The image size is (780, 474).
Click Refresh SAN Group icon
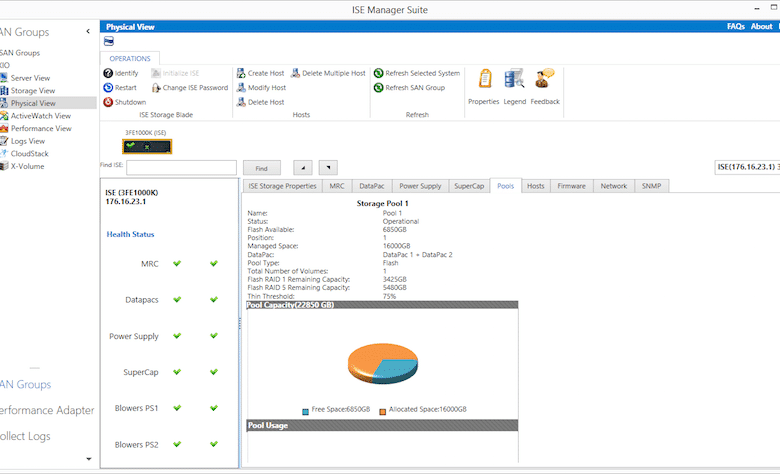(379, 88)
